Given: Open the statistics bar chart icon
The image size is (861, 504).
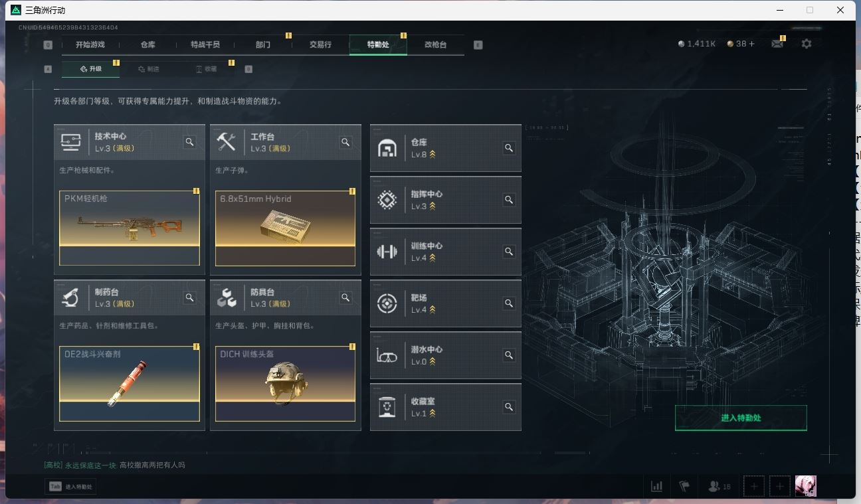Looking at the screenshot, I should coord(657,487).
